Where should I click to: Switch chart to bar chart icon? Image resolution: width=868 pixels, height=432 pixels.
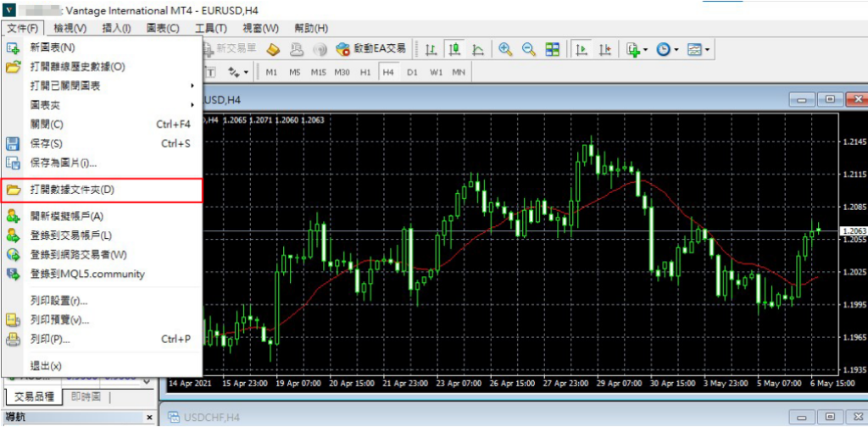click(x=431, y=49)
